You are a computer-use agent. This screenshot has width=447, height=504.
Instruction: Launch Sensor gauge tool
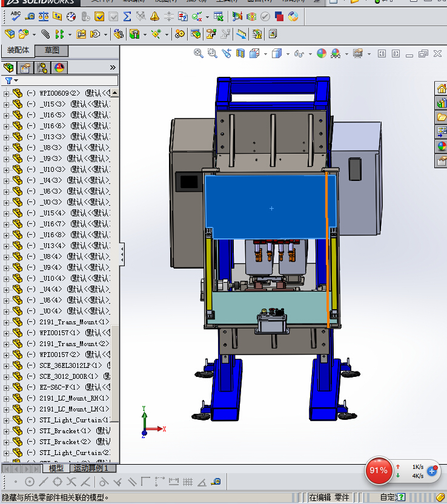pos(71,16)
